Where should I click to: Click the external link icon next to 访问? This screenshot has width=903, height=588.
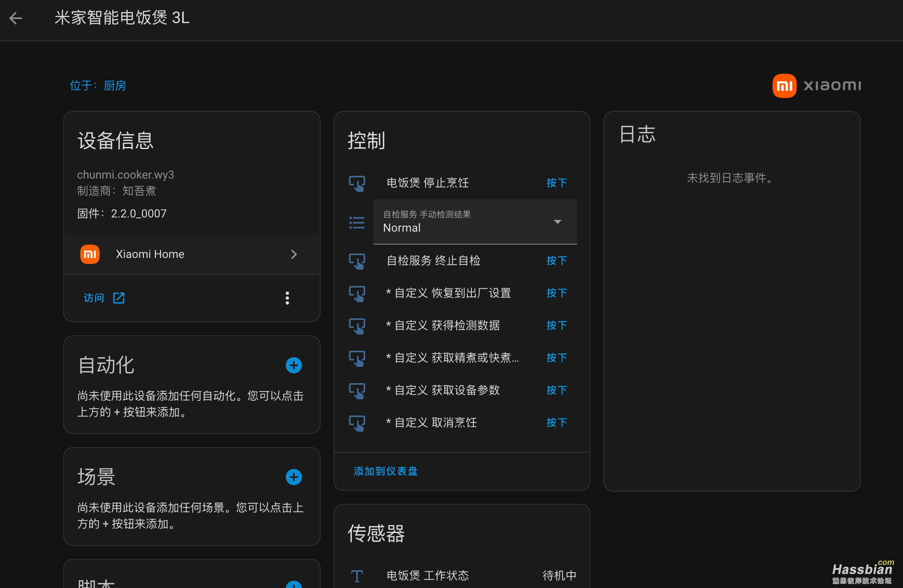118,298
